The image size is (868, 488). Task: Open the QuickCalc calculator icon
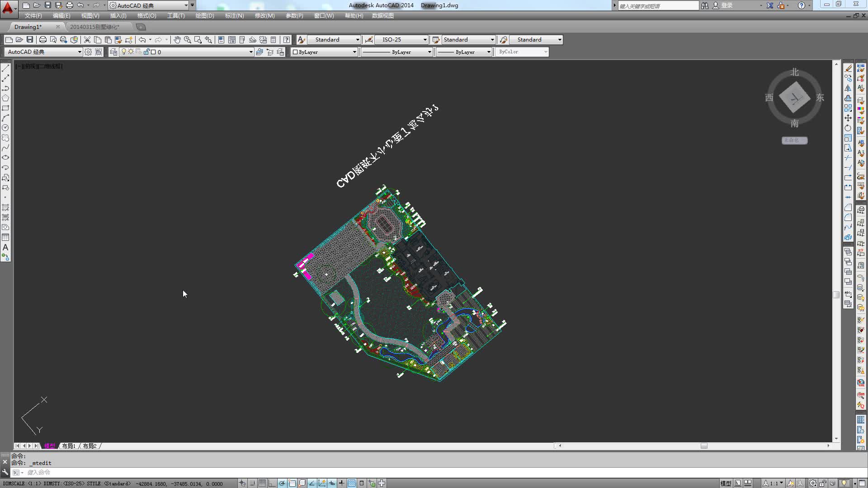pyautogui.click(x=273, y=40)
